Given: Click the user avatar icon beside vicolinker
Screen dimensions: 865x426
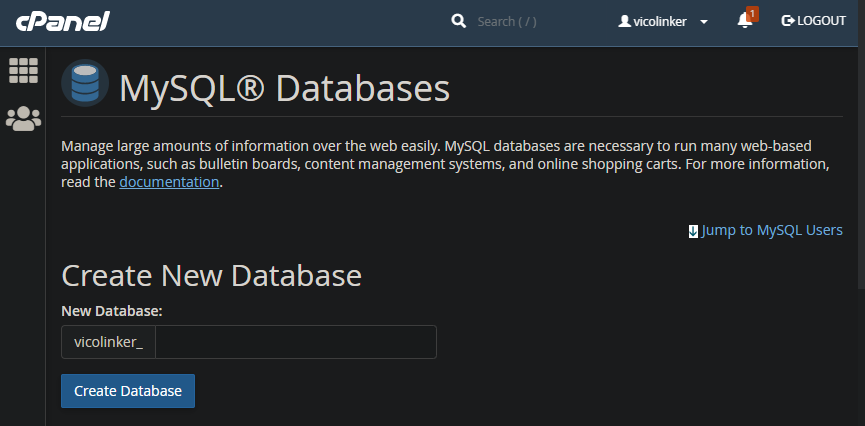Looking at the screenshot, I should click(624, 22).
